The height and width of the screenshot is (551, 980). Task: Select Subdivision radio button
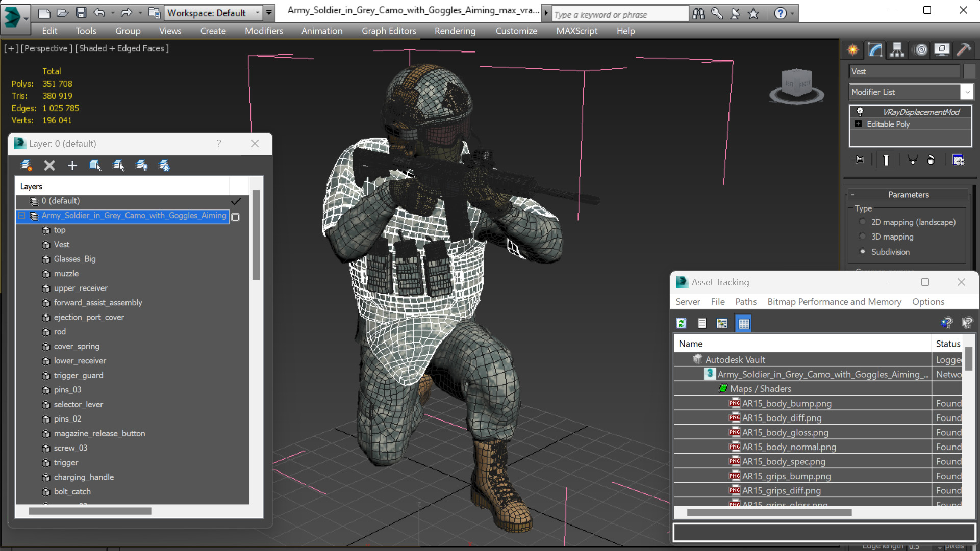(863, 251)
